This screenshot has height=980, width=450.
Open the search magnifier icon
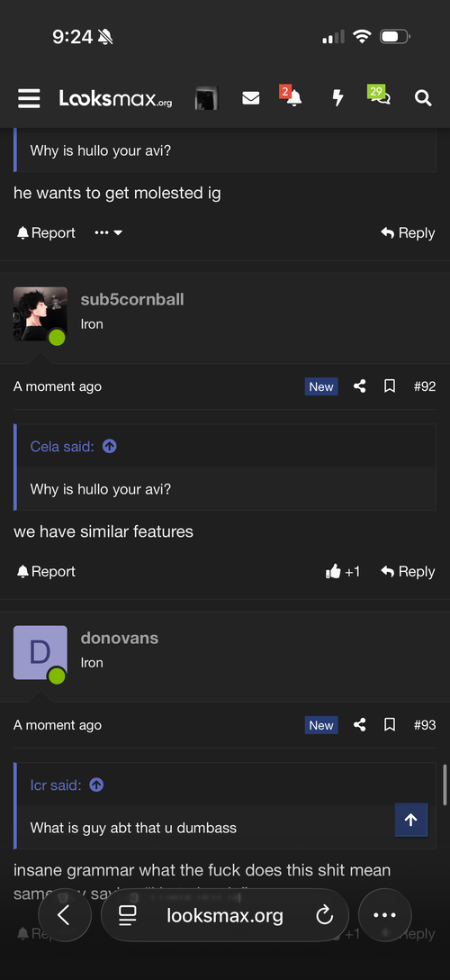(x=423, y=98)
